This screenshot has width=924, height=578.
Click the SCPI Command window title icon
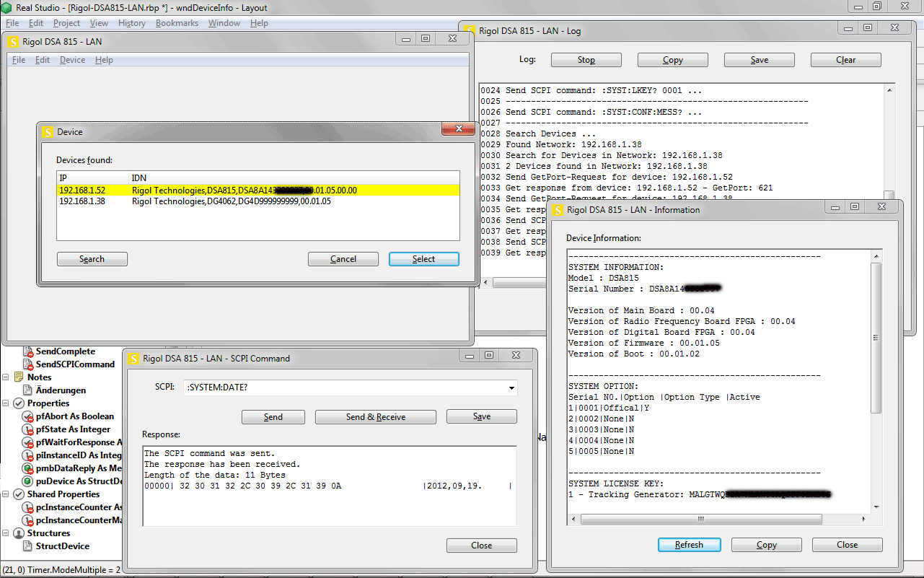134,358
